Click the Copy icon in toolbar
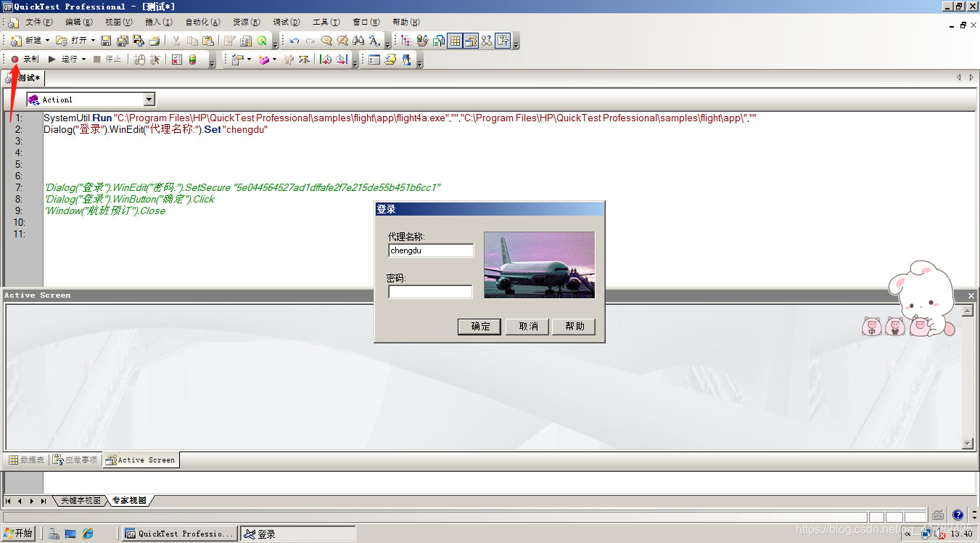Screen dimensions: 980x543 [192, 41]
